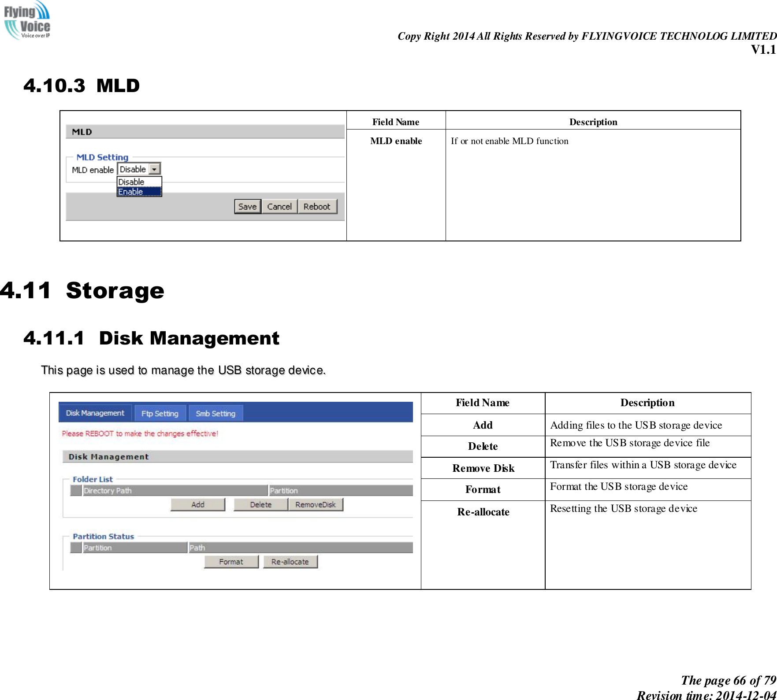777x700 pixels.
Task: Click the '4.11.1 Disk Management' heading
Action: tap(151, 338)
